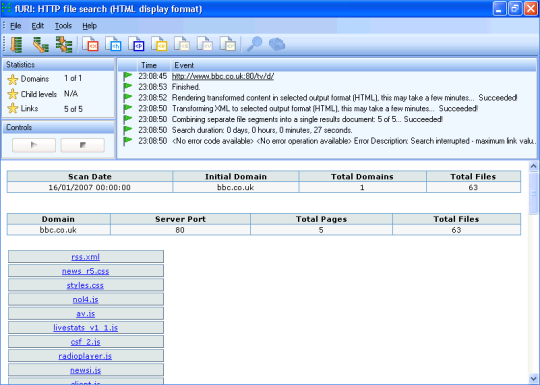Screen dimensions: 540x385
Task: Open the File menu
Action: tap(15, 26)
